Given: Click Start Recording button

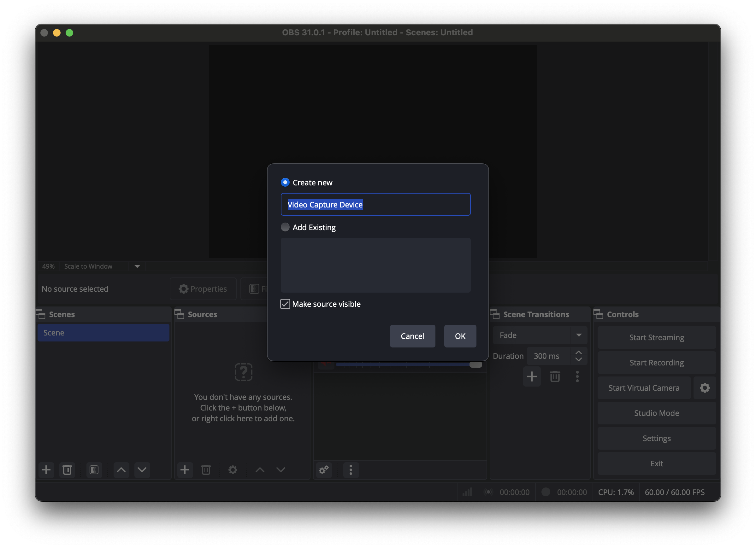Looking at the screenshot, I should [657, 363].
